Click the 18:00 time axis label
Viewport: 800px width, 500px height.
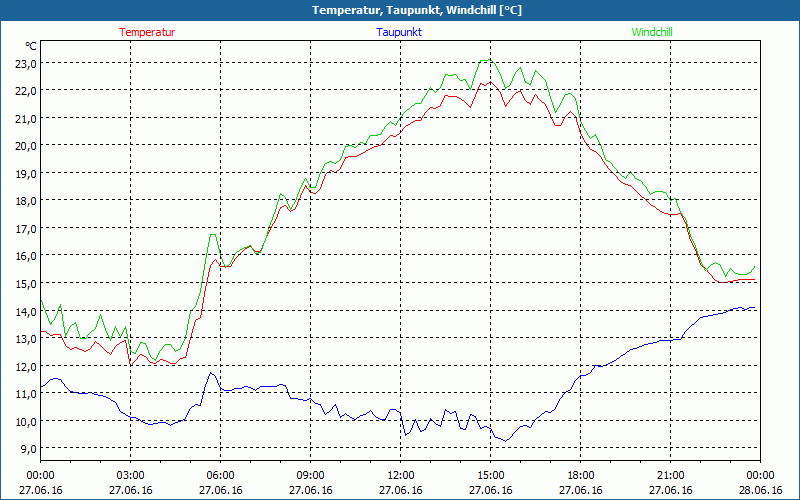581,476
